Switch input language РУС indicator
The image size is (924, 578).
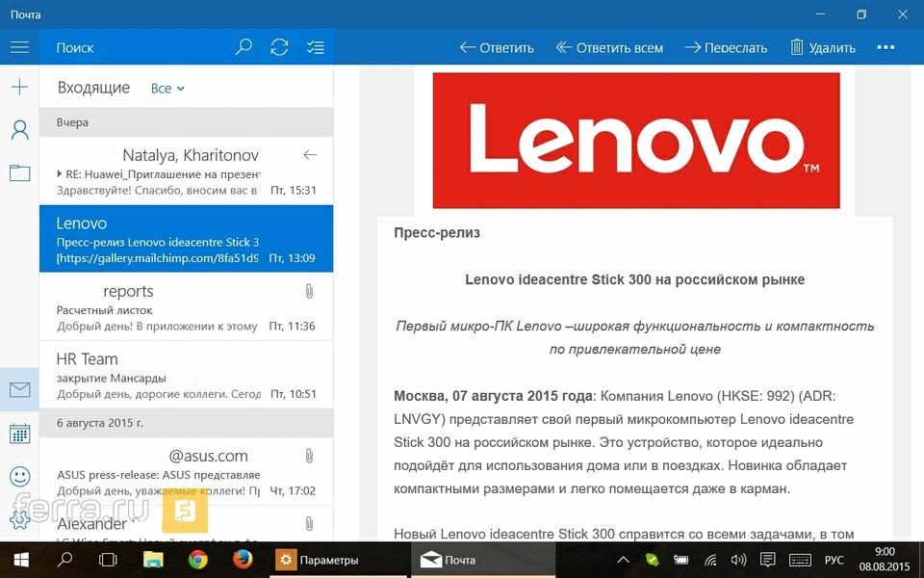pos(834,560)
